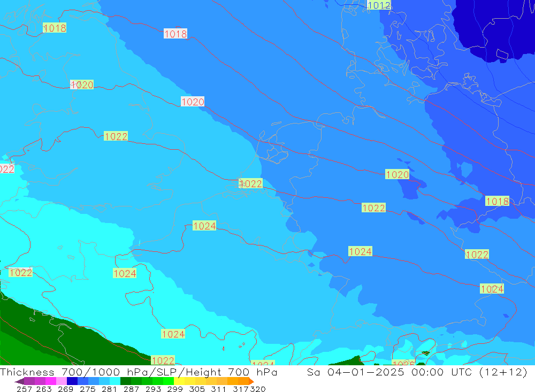Viewport: 535px width, 392px height.
Task: Click the '(12+12)' forecast offset text
Action: 503,372
